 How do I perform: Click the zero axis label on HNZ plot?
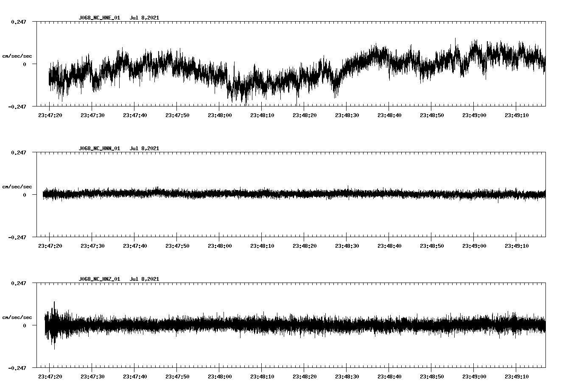tap(24, 325)
